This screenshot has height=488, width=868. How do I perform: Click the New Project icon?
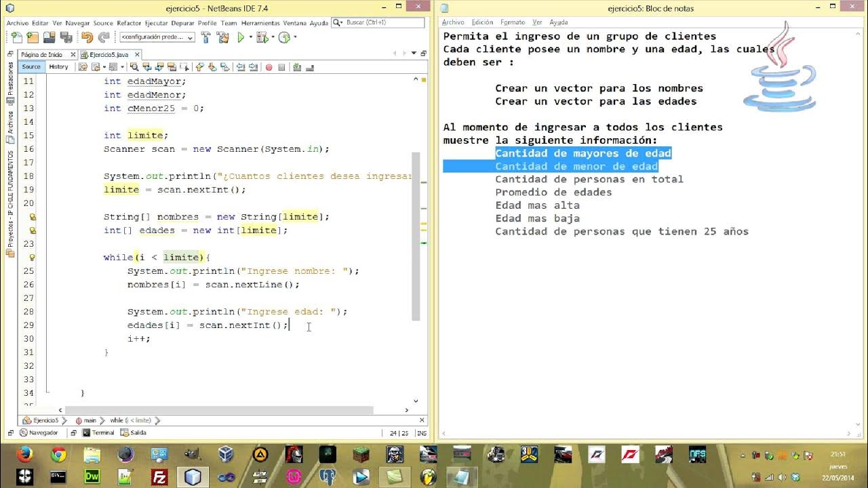click(33, 37)
